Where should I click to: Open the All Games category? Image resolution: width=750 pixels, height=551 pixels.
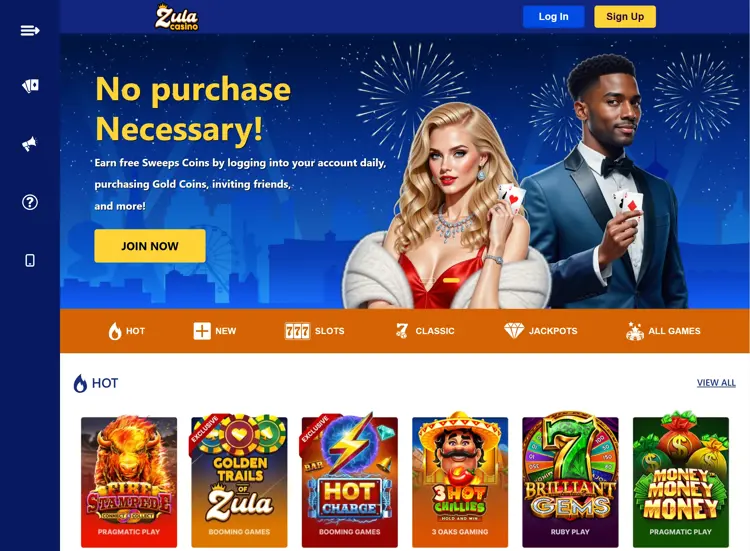coord(663,331)
